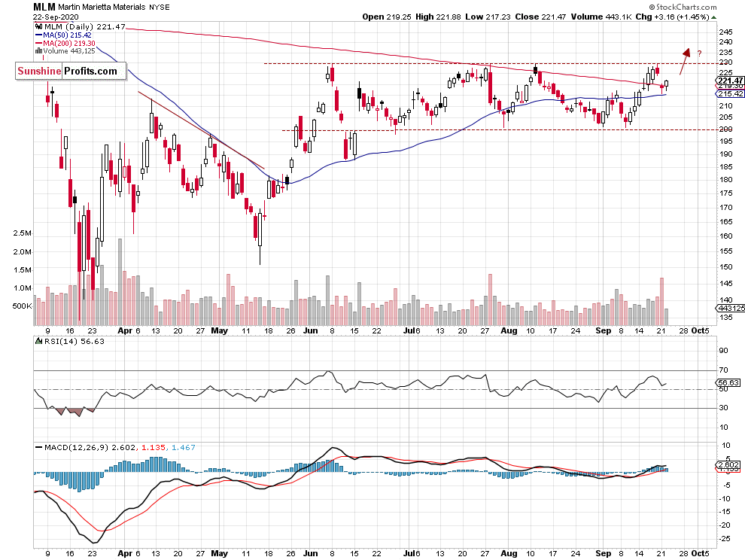Click the 90 label on RSI axis
The width and height of the screenshot is (745, 560).
tap(724, 351)
